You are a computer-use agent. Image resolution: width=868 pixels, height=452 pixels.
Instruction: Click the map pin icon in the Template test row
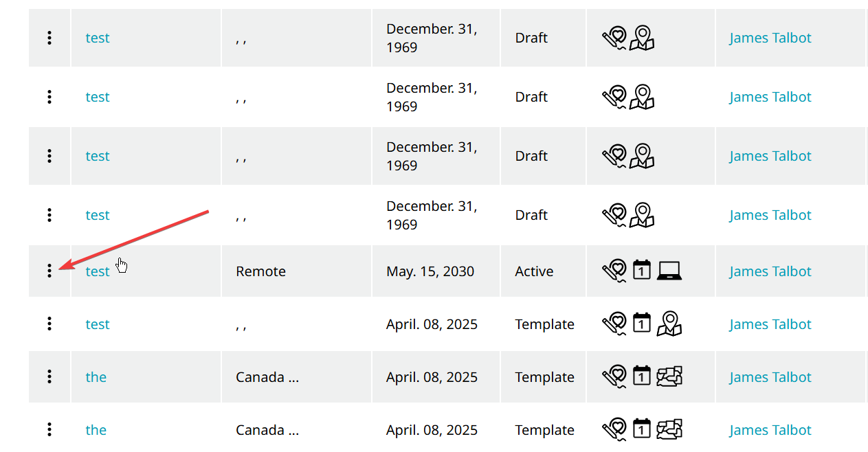click(669, 324)
